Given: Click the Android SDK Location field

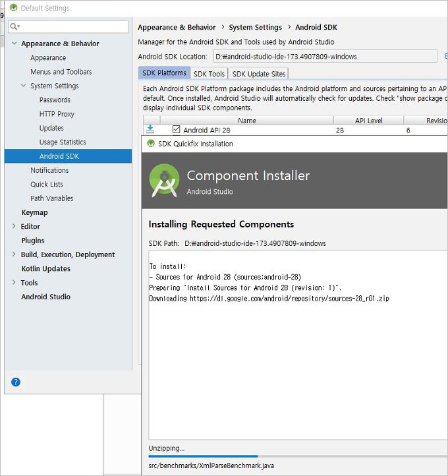Looking at the screenshot, I should point(323,57).
